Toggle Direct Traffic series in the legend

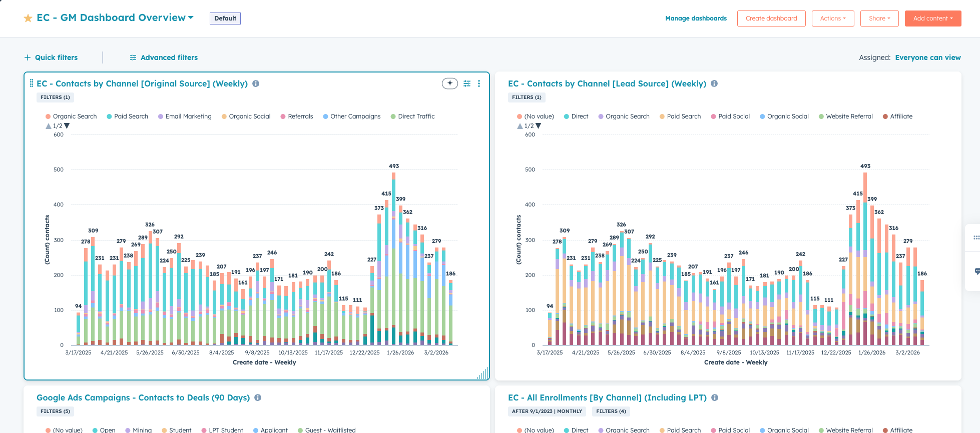click(x=412, y=116)
